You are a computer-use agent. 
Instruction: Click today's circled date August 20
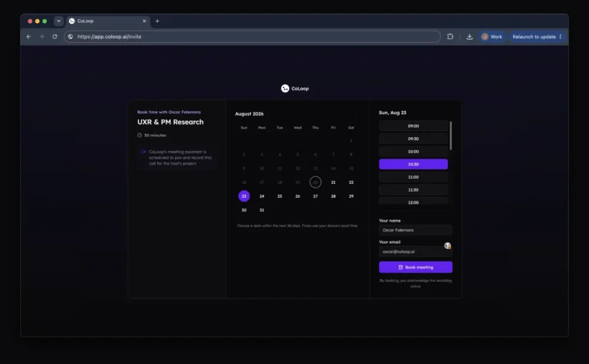point(315,182)
